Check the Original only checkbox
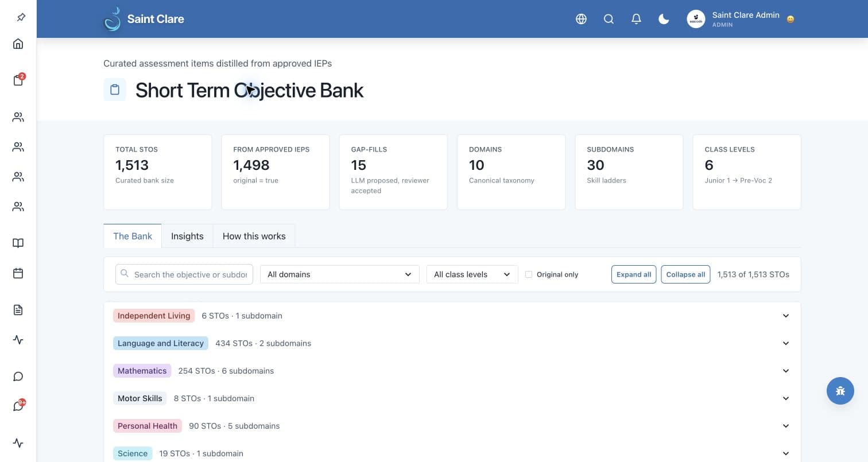Image resolution: width=868 pixels, height=462 pixels. (x=529, y=274)
